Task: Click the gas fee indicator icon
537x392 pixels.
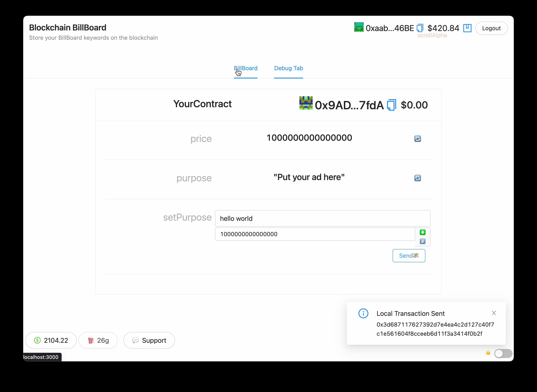Action: [x=90, y=340]
